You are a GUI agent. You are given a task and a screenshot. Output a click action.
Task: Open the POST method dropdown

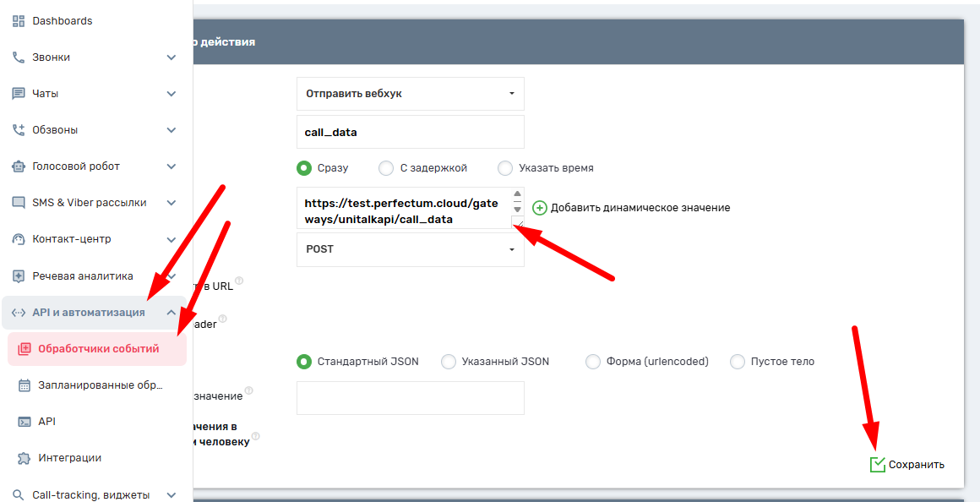pos(410,249)
